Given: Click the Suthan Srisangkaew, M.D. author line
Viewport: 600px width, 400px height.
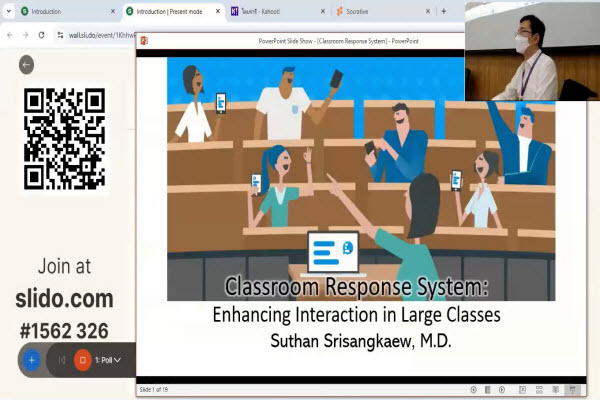Looking at the screenshot, I should (x=361, y=341).
